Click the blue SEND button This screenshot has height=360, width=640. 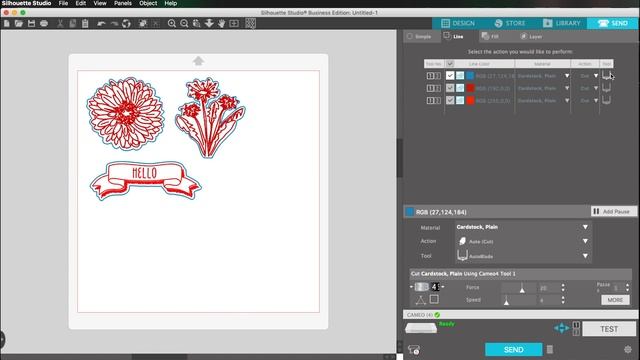[x=513, y=349]
